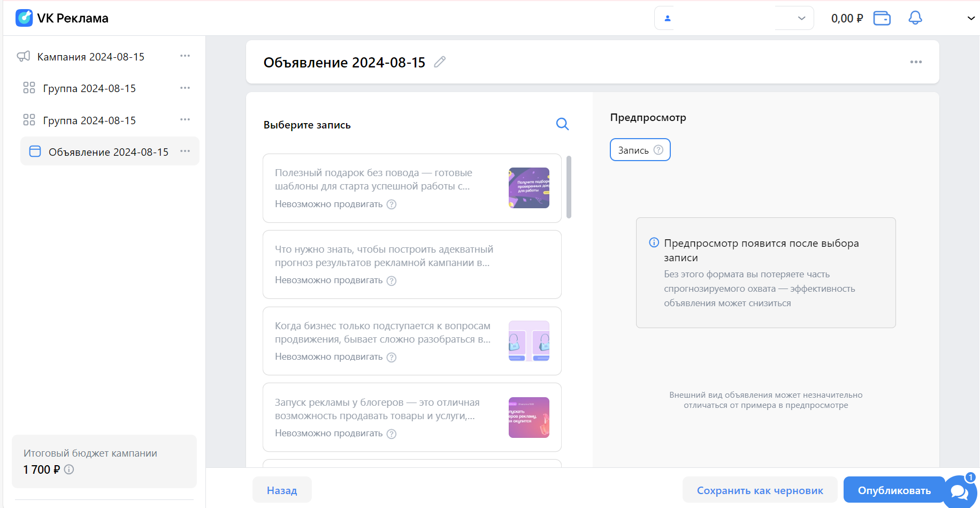Click the 'Итоговый бюджет кампании' label
Image resolution: width=980 pixels, height=508 pixels.
tap(90, 453)
